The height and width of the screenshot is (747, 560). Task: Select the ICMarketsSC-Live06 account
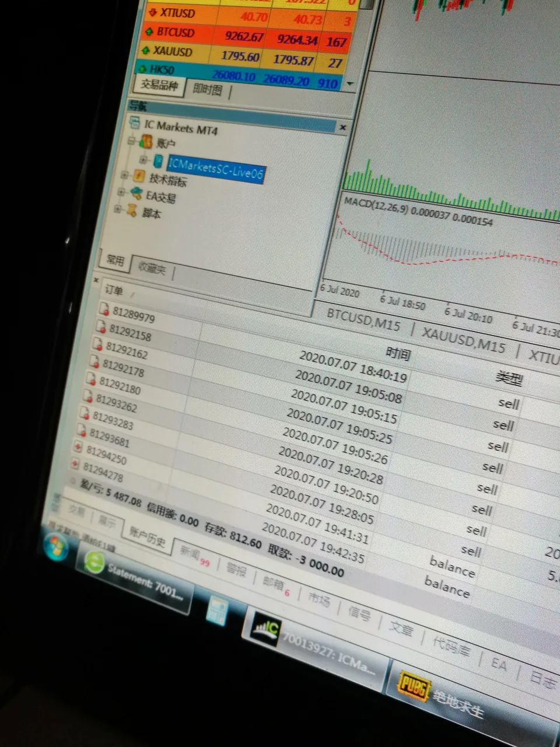(215, 168)
